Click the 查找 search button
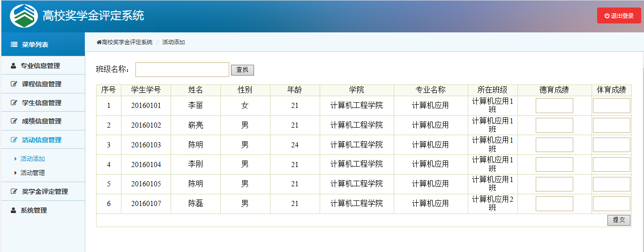The image size is (644, 252). pyautogui.click(x=242, y=70)
